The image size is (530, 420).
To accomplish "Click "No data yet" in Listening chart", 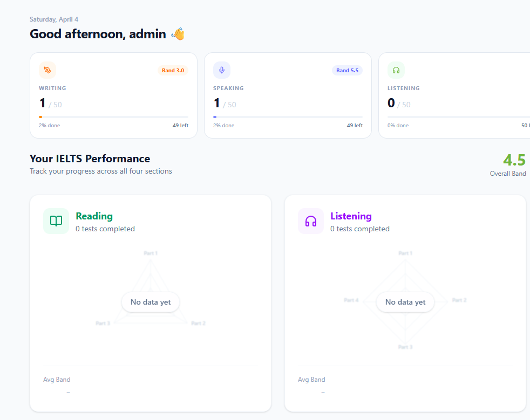I will click(x=405, y=302).
